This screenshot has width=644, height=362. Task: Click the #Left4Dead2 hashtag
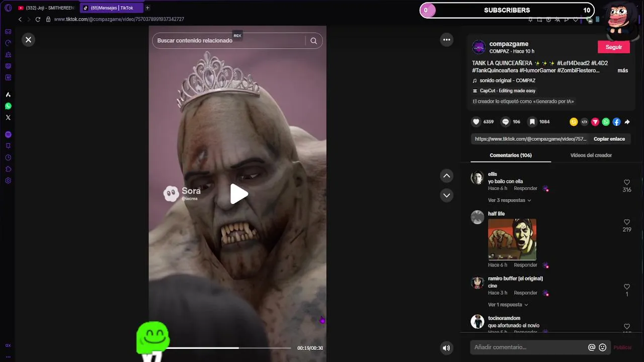573,63
